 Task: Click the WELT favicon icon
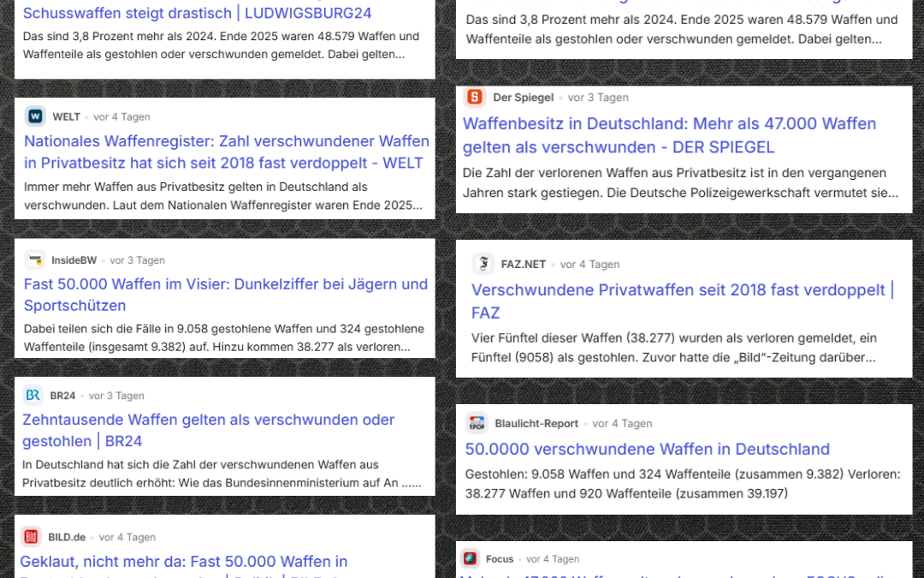[36, 116]
